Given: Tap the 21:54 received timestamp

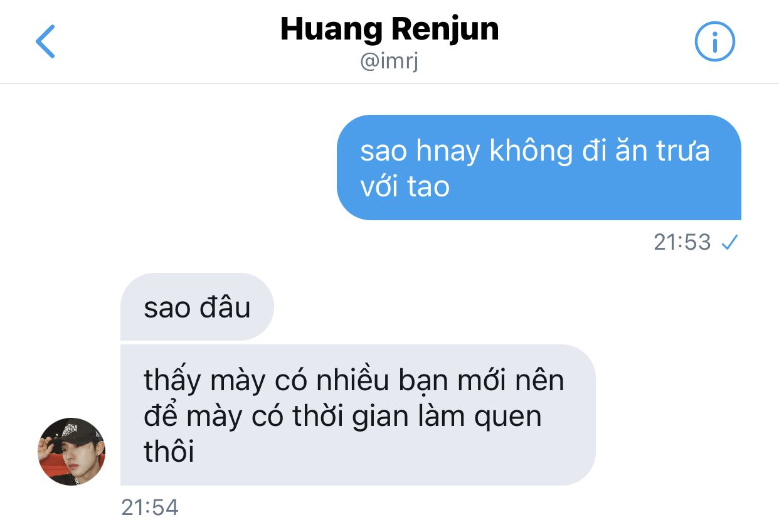Looking at the screenshot, I should tap(150, 508).
